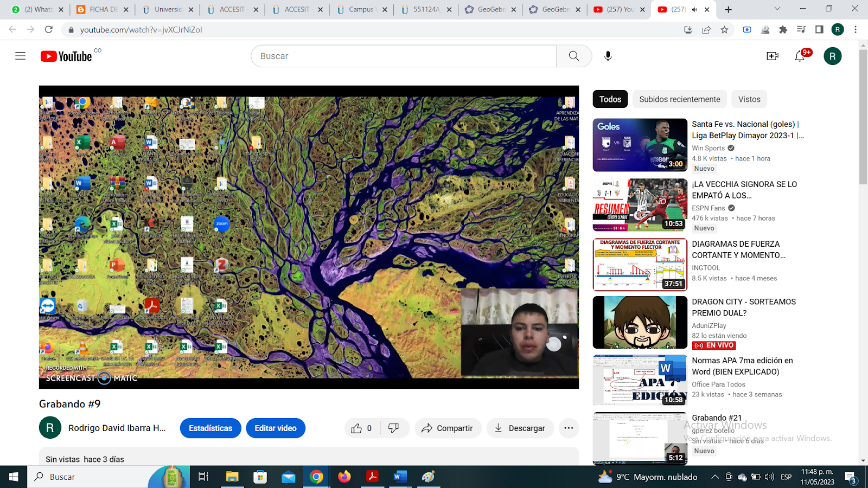Open Estadísticas for this video

(210, 428)
